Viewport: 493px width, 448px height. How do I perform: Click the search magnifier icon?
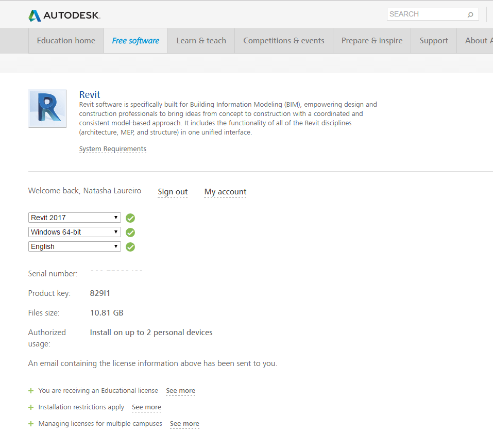[x=470, y=14]
